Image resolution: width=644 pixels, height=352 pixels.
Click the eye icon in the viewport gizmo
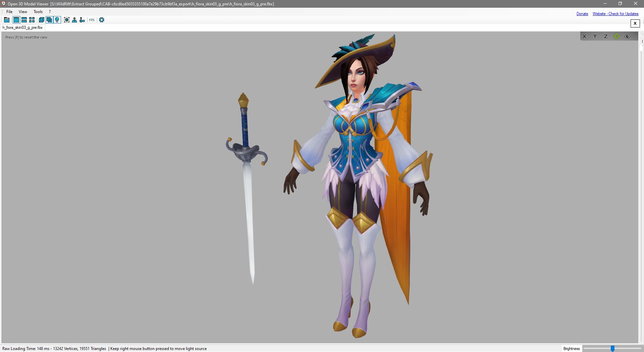point(627,37)
